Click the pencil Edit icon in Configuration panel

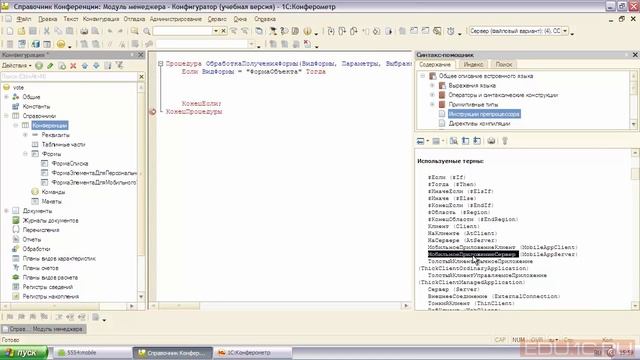click(50, 65)
